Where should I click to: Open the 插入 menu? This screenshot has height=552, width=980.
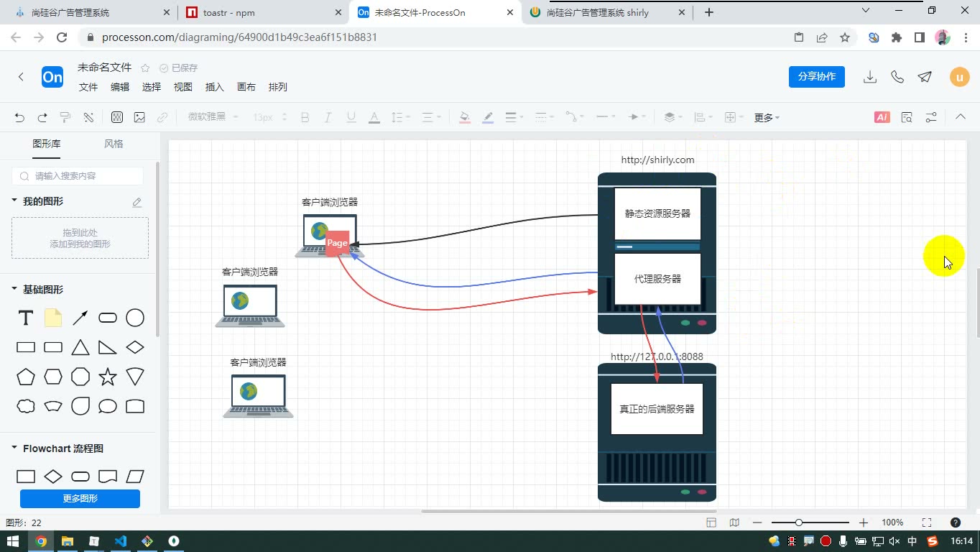[215, 87]
